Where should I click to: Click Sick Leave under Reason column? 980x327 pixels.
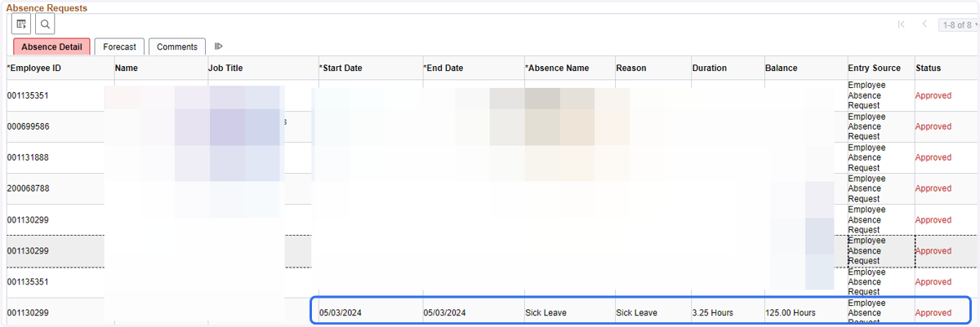636,312
